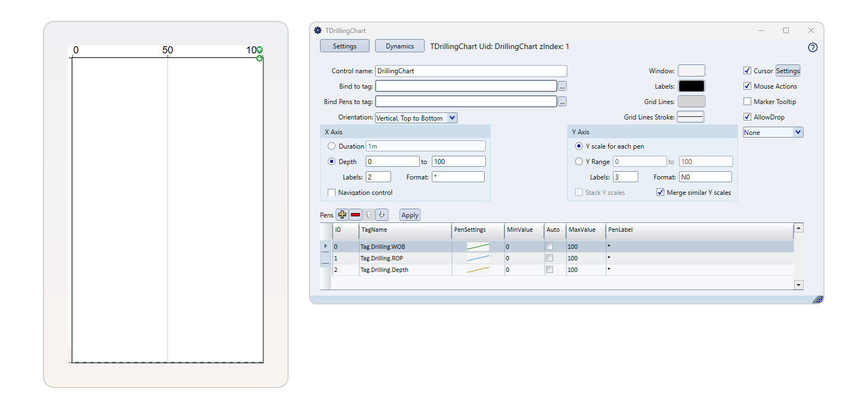Enable the Marker Tooltip checkbox
The height and width of the screenshot is (409, 868).
point(747,102)
